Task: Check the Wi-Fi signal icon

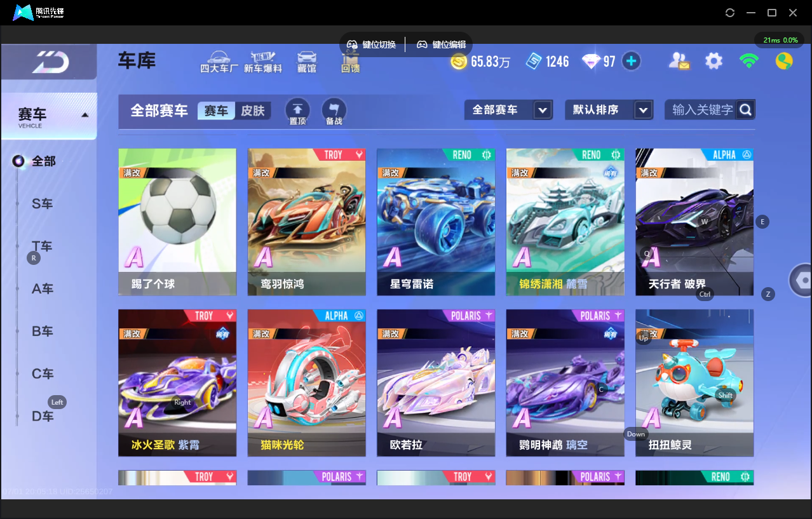Action: (749, 61)
